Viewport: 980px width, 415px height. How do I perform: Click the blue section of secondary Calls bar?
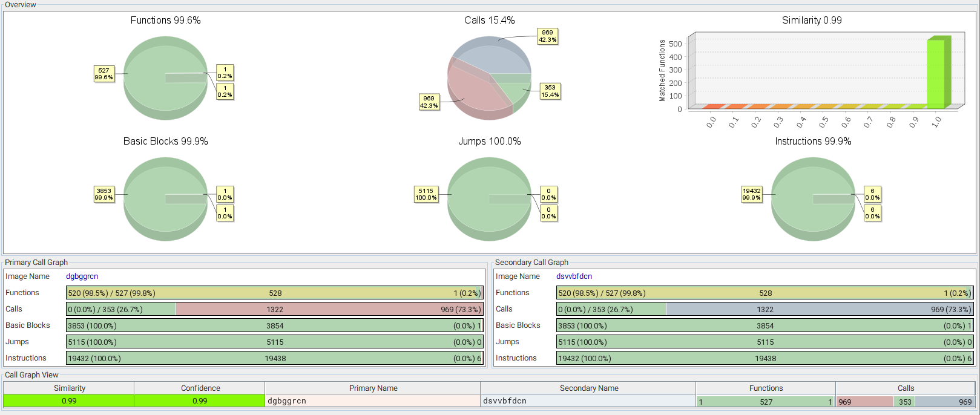tap(820, 309)
